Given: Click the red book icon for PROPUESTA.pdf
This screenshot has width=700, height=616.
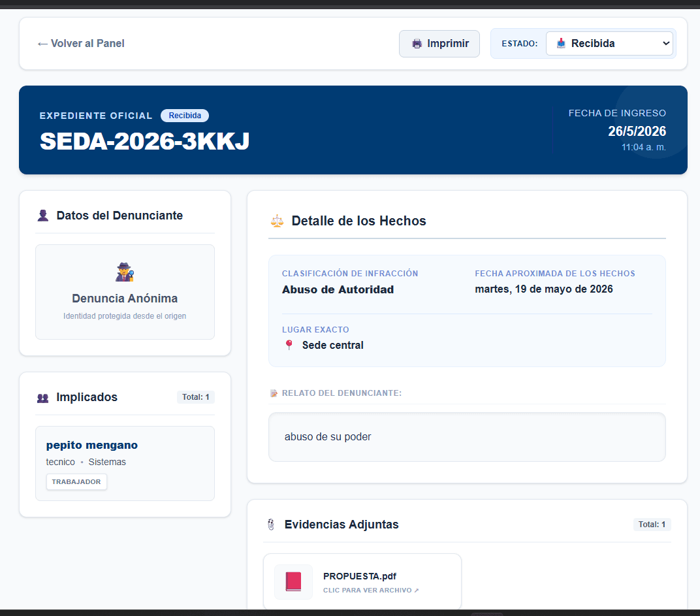Looking at the screenshot, I should click(293, 581).
